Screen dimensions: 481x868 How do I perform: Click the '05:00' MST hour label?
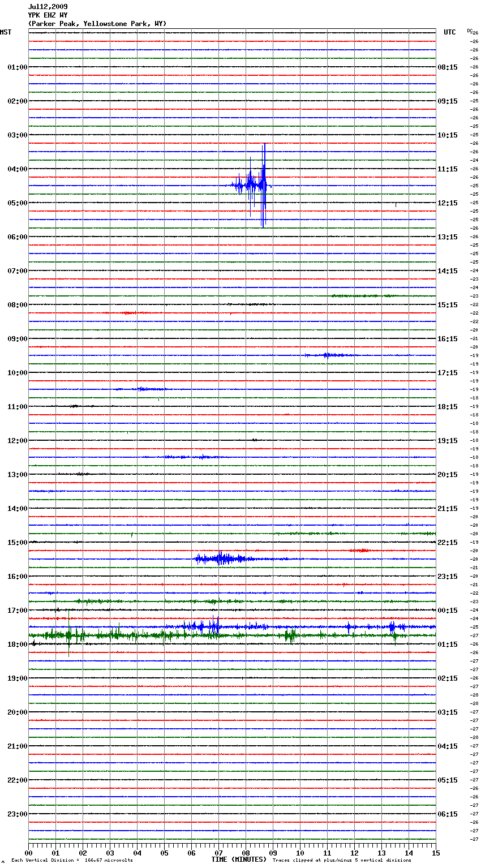(x=18, y=203)
